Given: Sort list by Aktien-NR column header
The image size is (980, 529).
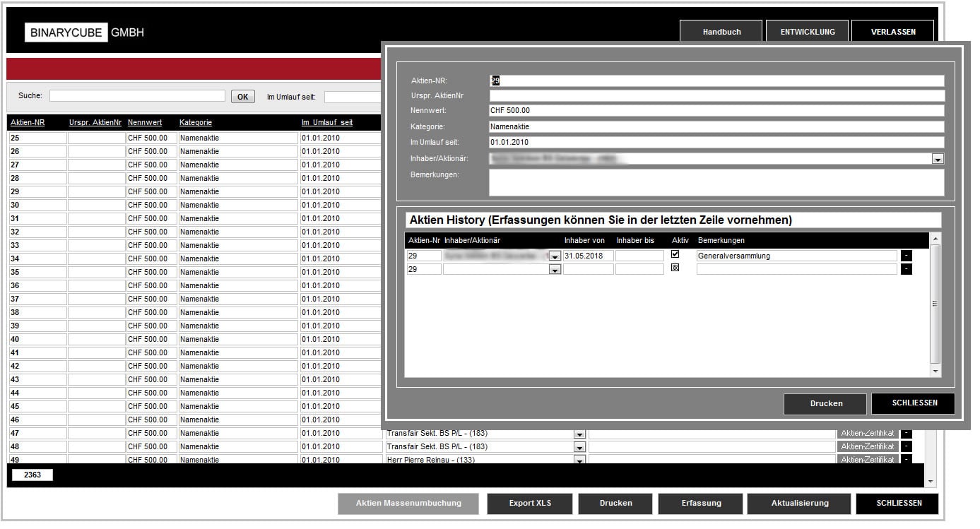Looking at the screenshot, I should click(x=28, y=122).
